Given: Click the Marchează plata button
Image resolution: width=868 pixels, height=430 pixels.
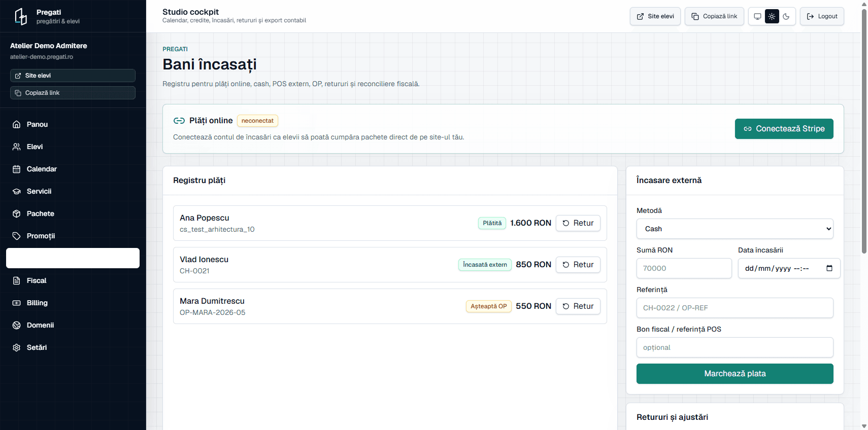Looking at the screenshot, I should point(735,374).
